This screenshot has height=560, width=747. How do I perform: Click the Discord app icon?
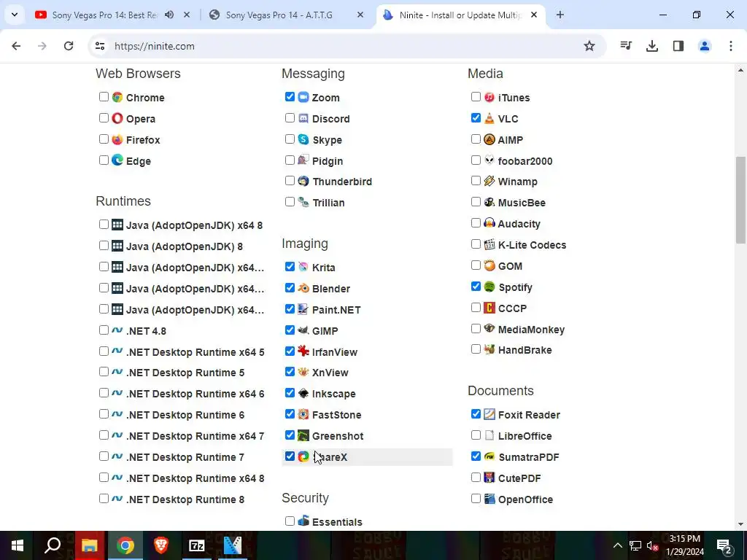pyautogui.click(x=303, y=118)
